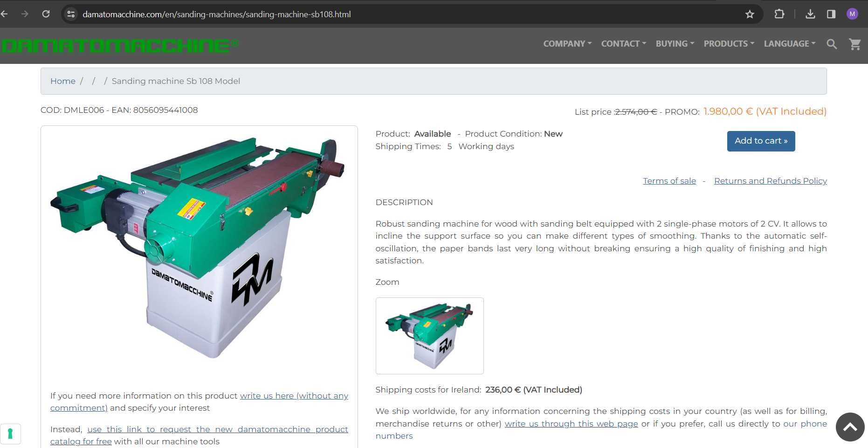Click 'Shipping Times: 5 Working days' text
This screenshot has height=448, width=868.
tap(445, 146)
